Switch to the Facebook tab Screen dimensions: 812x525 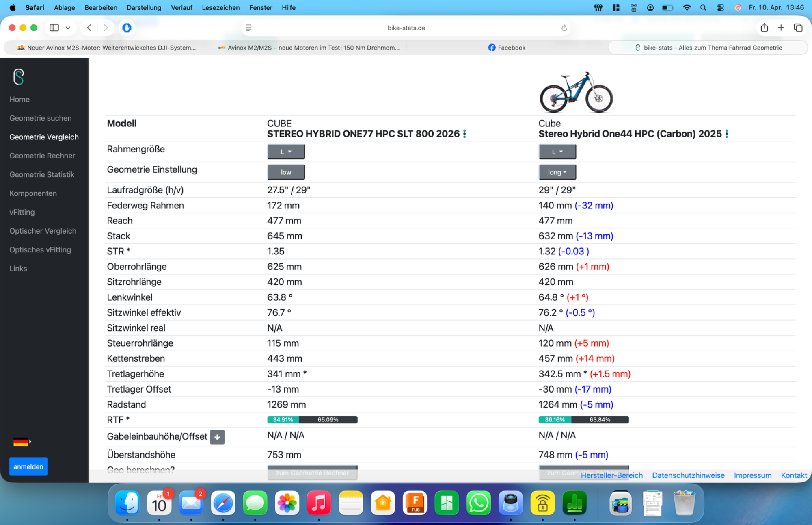[507, 48]
